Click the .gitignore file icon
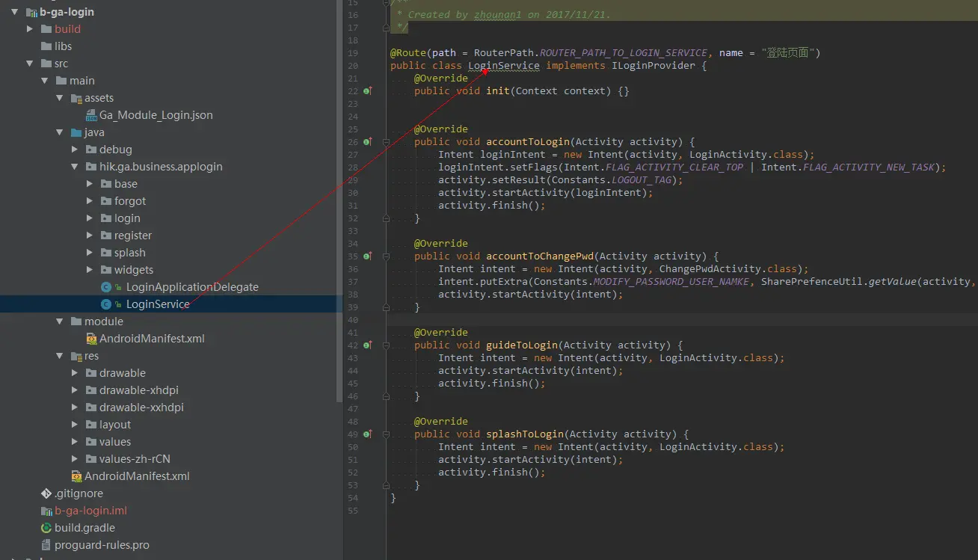The image size is (978, 560). 46,493
